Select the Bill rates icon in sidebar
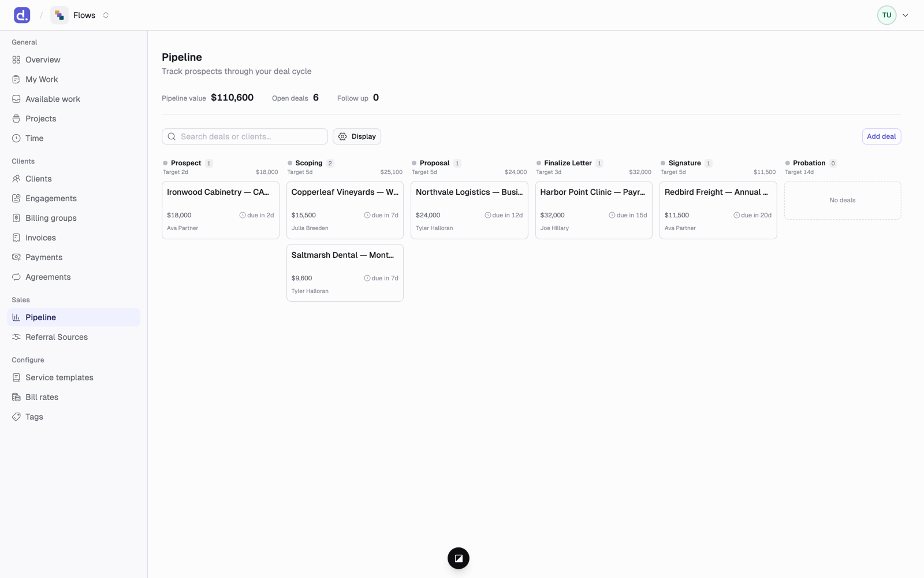The height and width of the screenshot is (578, 924). [16, 397]
